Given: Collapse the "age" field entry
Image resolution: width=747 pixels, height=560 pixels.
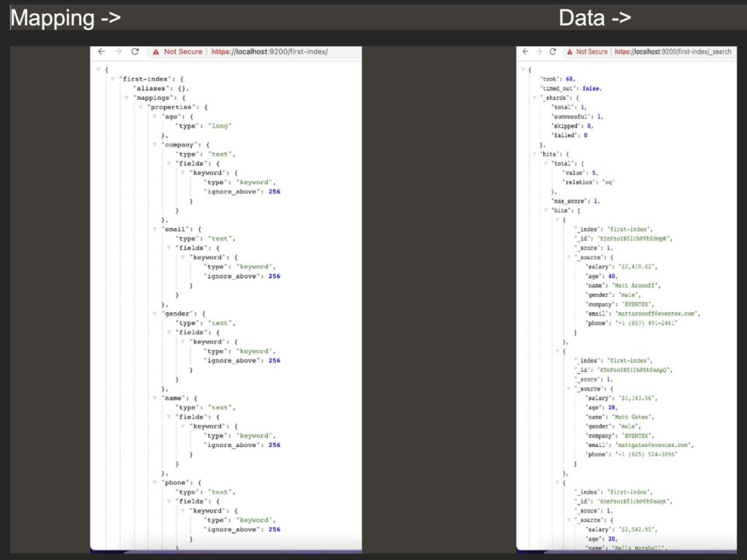Looking at the screenshot, I should click(x=156, y=116).
